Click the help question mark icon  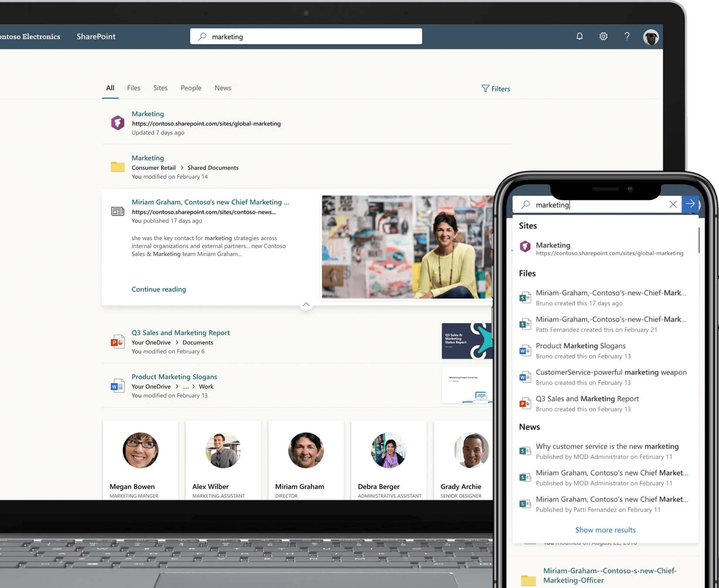point(627,37)
